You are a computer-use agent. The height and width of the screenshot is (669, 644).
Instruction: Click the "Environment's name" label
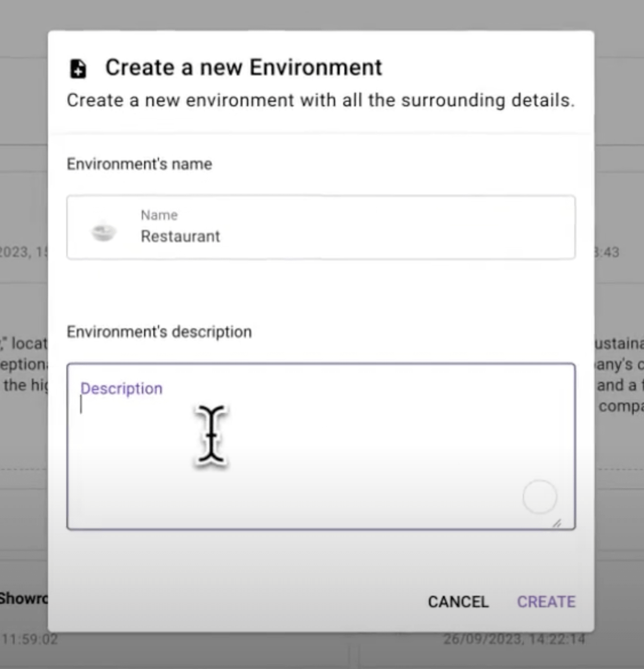[x=140, y=164]
